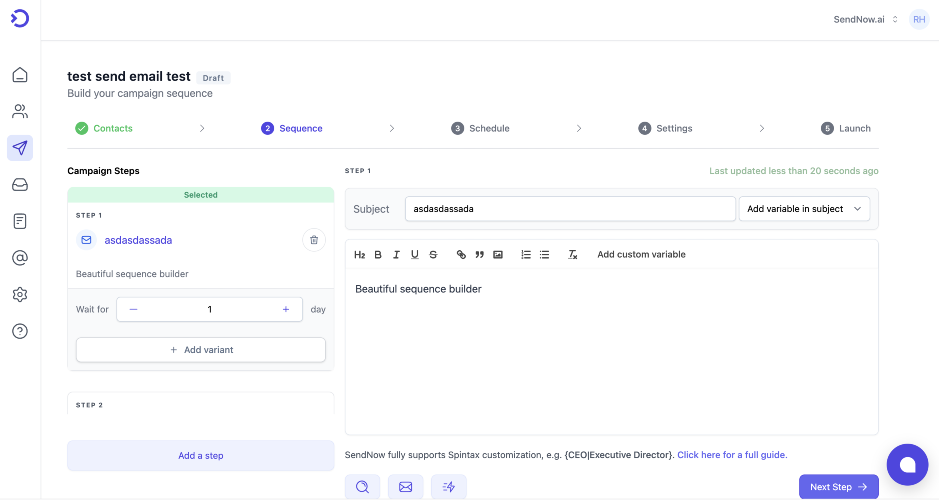Open the chat support bubble
The image size is (939, 500).
(907, 465)
